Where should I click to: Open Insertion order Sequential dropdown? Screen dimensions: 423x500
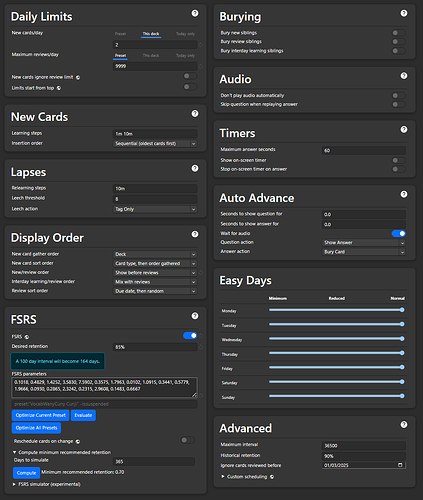click(x=155, y=143)
